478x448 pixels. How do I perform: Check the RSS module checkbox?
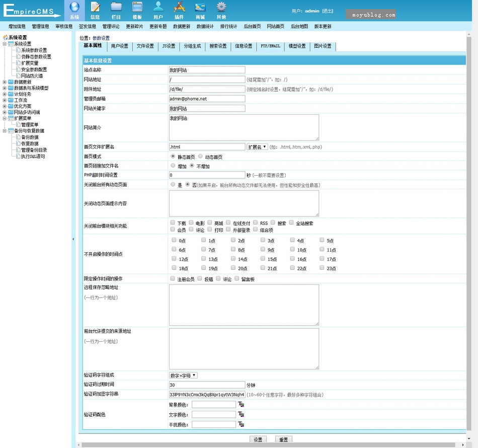point(255,222)
